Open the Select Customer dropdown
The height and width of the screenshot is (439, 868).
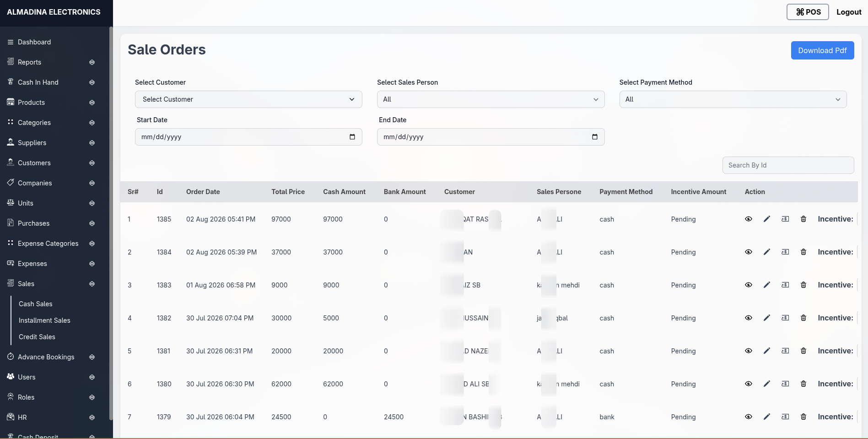(x=248, y=99)
